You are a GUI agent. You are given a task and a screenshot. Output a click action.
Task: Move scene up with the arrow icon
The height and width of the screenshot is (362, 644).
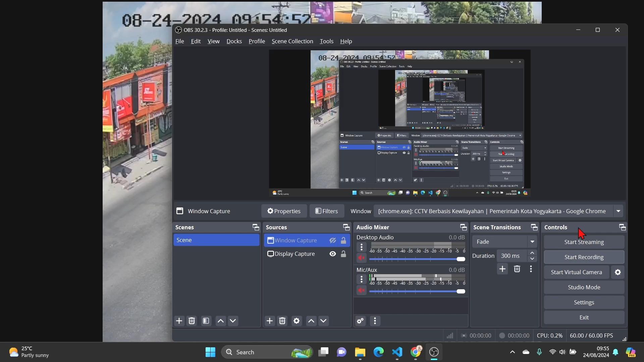[x=221, y=321]
